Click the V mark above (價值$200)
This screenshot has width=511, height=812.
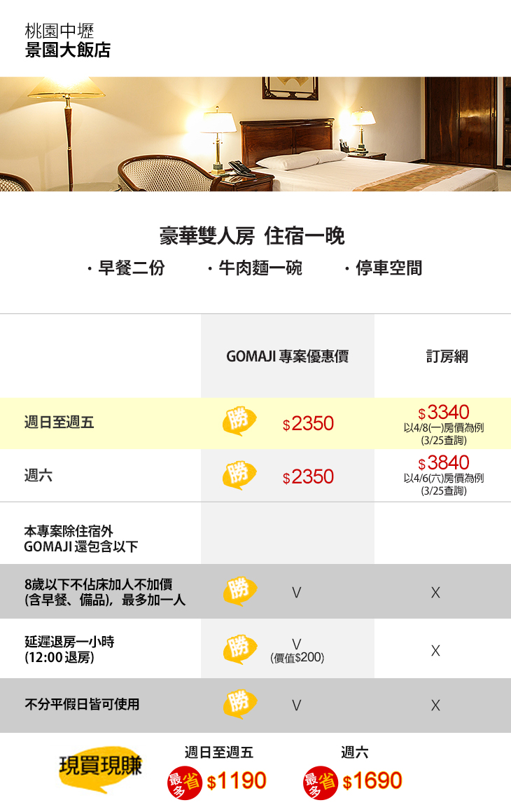click(x=297, y=643)
